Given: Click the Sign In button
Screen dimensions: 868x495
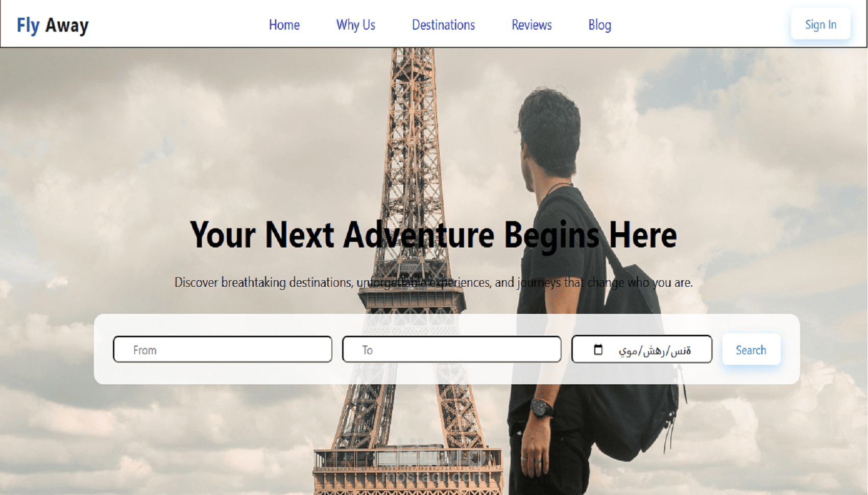Looking at the screenshot, I should point(821,24).
